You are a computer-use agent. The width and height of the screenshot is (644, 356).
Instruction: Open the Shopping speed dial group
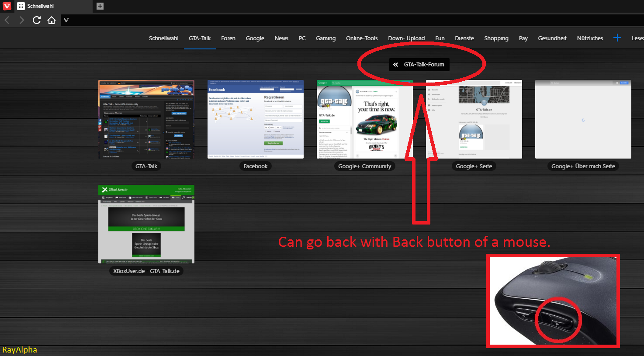pos(496,38)
